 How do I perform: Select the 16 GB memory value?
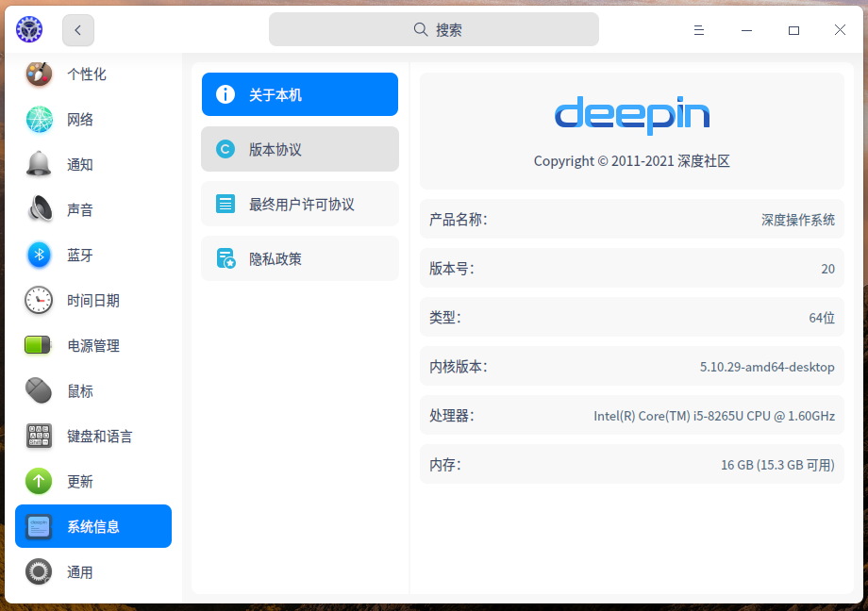click(x=777, y=465)
